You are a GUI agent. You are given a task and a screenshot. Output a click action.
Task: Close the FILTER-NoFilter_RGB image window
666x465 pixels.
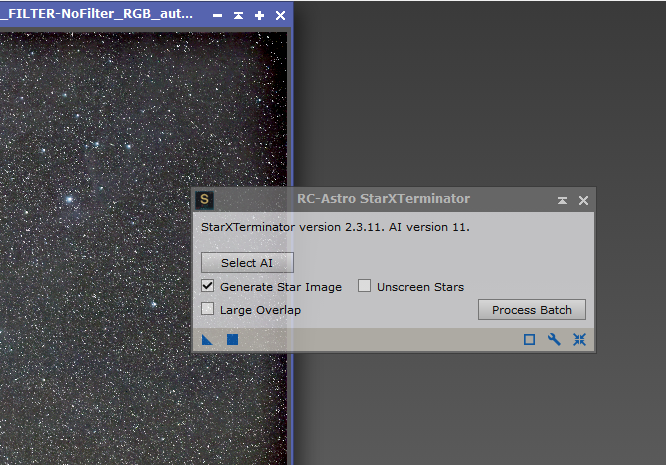[280, 16]
